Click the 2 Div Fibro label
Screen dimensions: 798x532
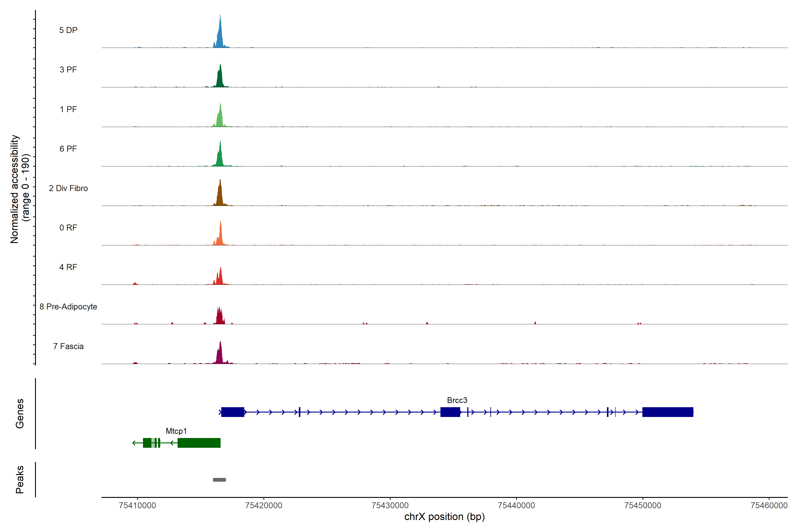pos(68,188)
